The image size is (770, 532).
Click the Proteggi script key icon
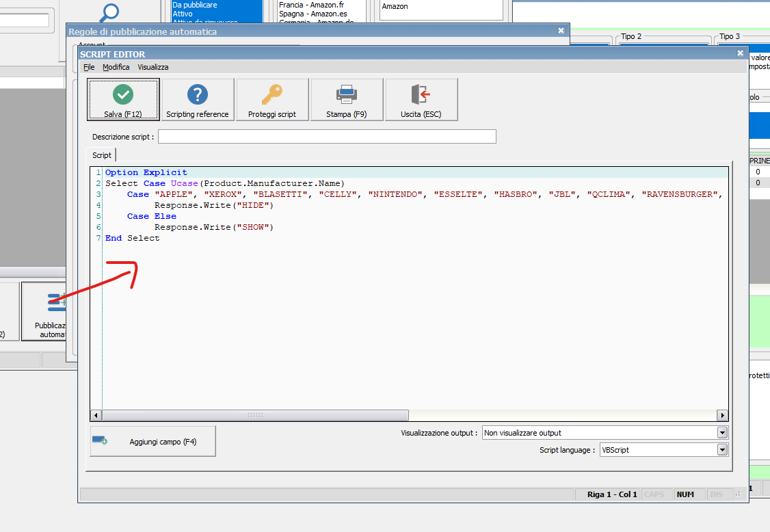(272, 94)
